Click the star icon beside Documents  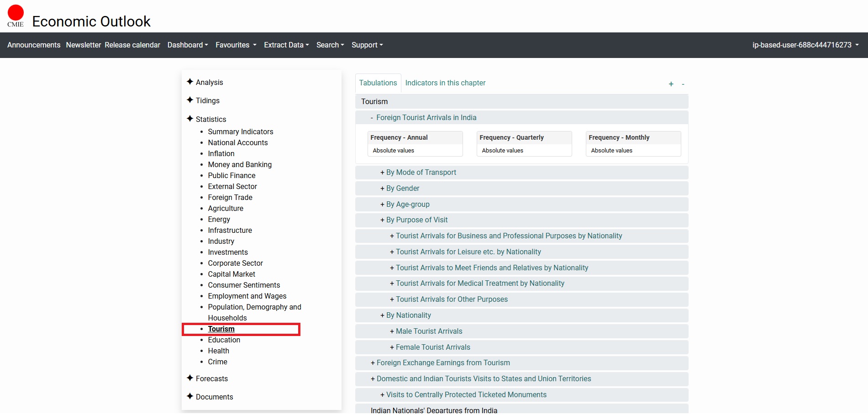click(x=190, y=396)
